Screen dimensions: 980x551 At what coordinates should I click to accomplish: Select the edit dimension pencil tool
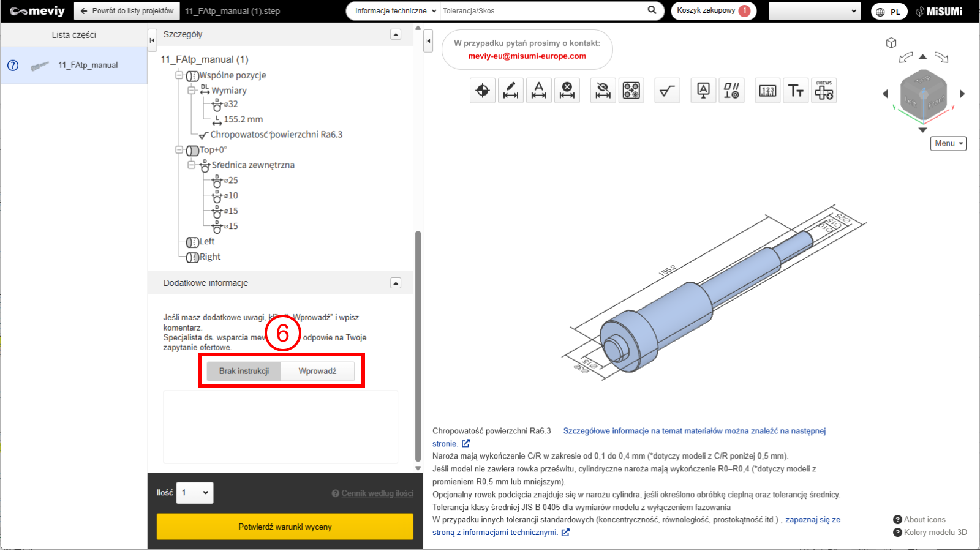click(x=511, y=91)
